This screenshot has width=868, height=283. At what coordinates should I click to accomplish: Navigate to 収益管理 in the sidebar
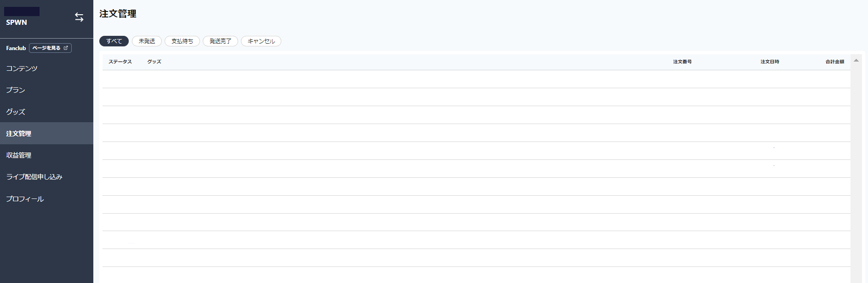(x=19, y=155)
